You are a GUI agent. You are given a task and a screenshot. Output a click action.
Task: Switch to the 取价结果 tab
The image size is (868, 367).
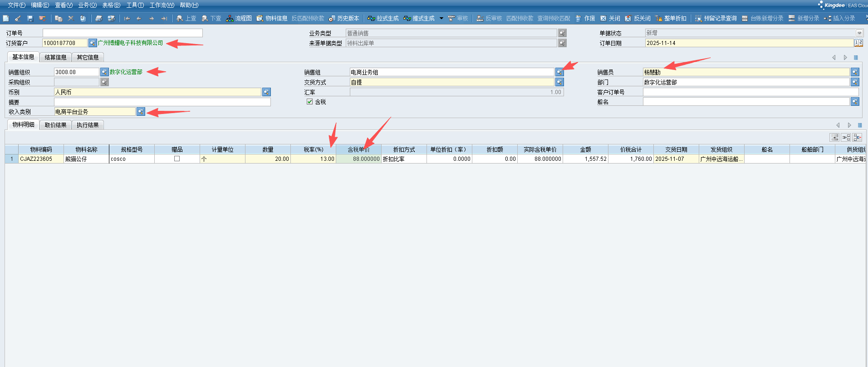point(55,125)
